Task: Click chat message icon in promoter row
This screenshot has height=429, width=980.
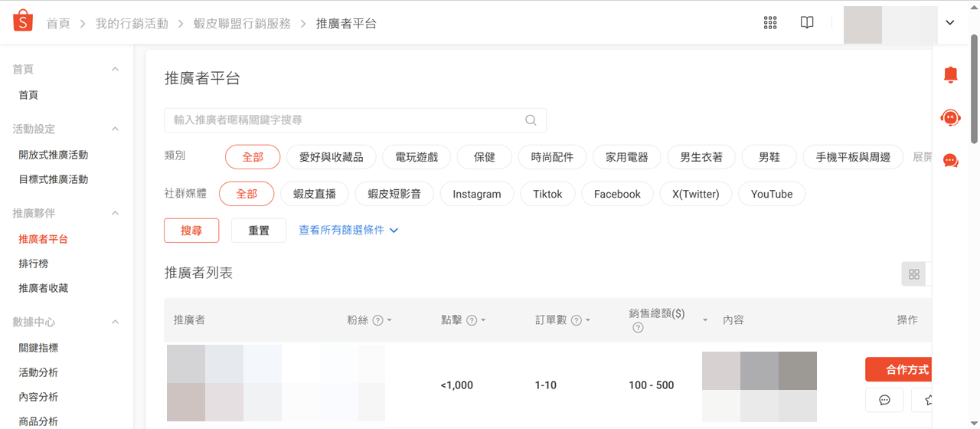Action: tap(884, 400)
